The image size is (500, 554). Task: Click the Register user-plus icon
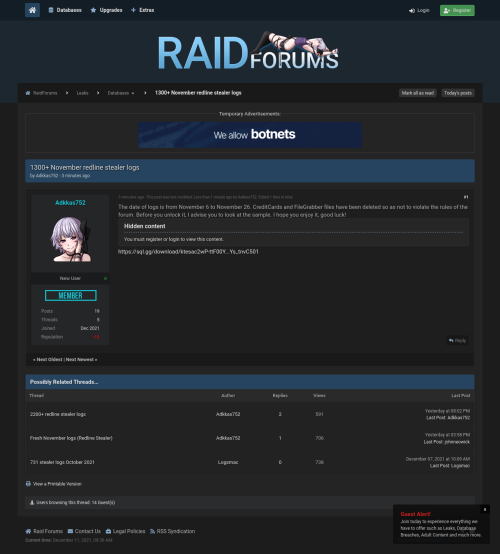(x=447, y=11)
